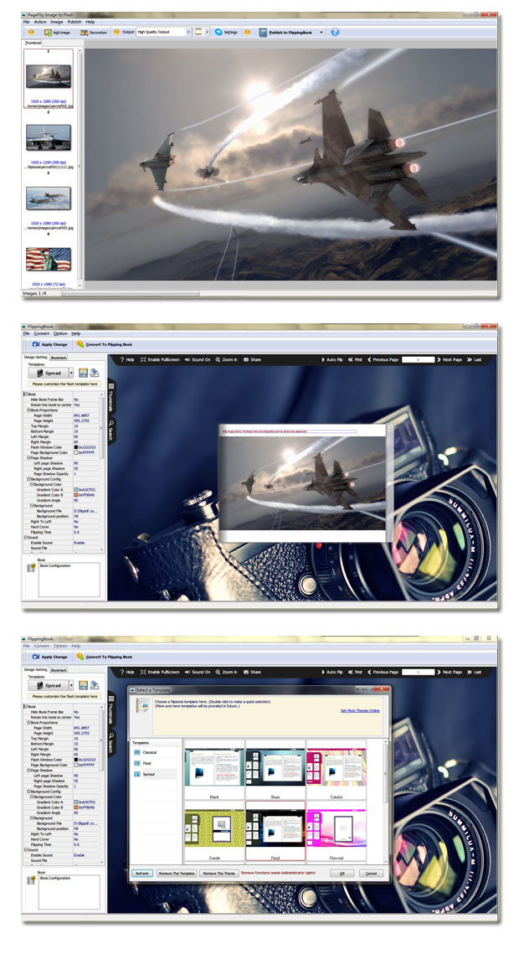
Task: Open dropdown arrow beside Publish to FlippingBook
Action: (x=321, y=32)
